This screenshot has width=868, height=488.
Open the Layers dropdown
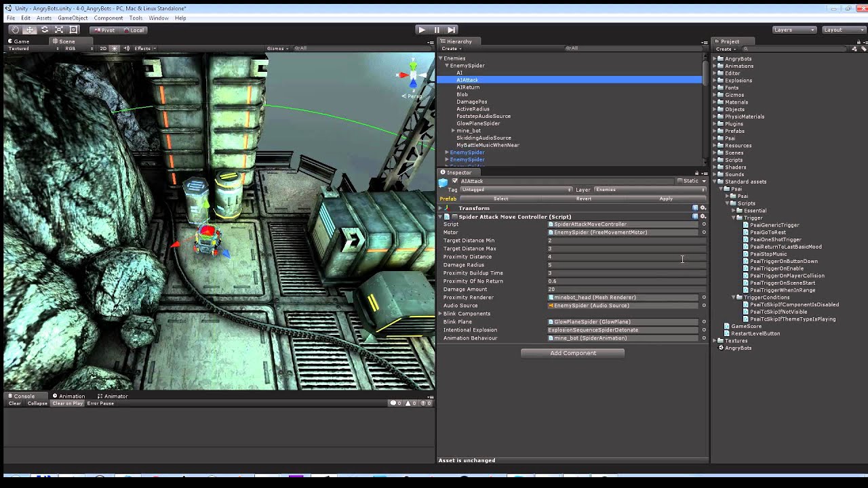(x=795, y=30)
